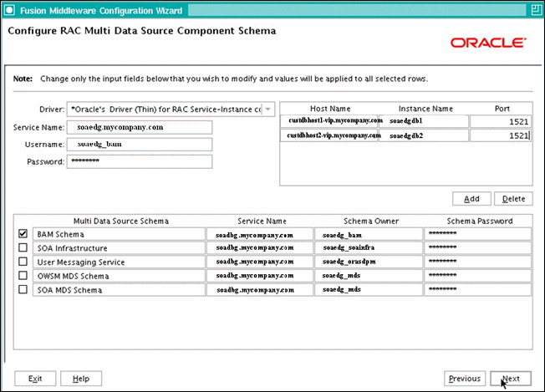Click the Delete button
This screenshot has width=545, height=392.
[513, 199]
